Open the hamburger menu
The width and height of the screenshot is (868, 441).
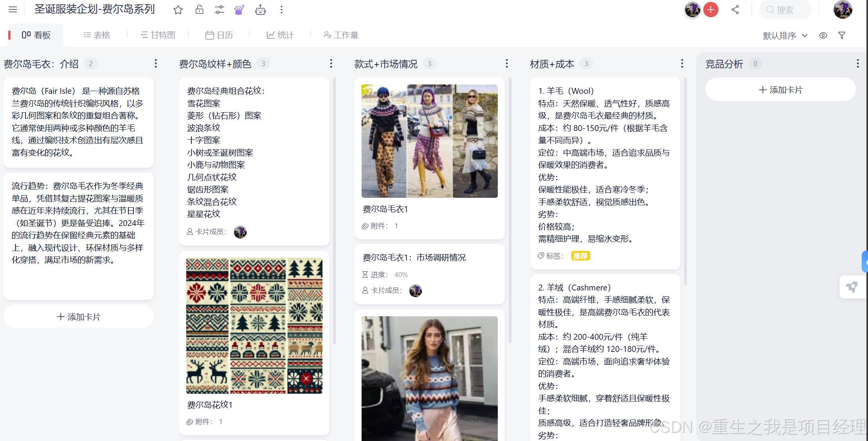pos(13,9)
